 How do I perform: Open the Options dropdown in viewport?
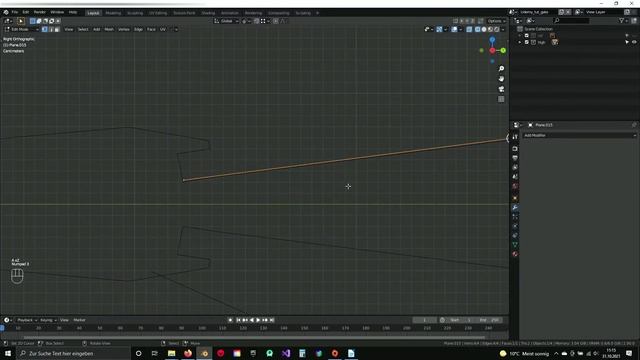[x=496, y=21]
